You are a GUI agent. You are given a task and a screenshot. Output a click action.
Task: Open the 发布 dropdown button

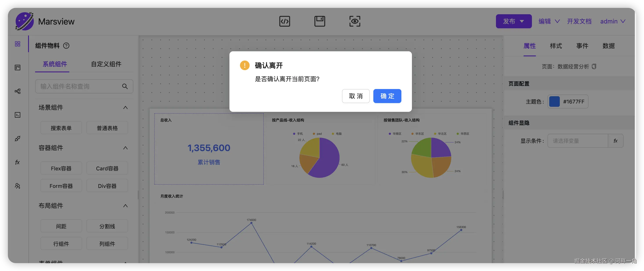(x=513, y=21)
